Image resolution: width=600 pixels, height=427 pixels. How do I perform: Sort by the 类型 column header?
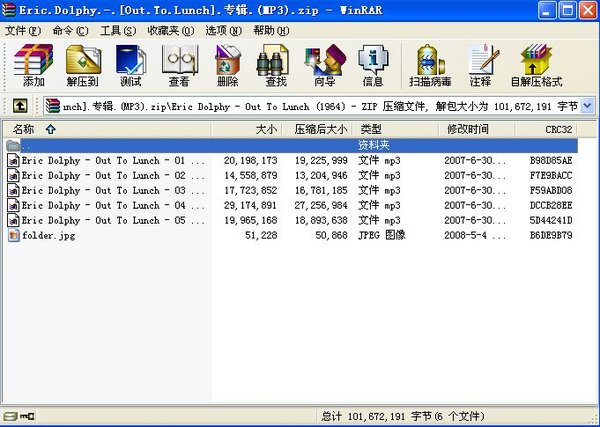click(x=395, y=129)
